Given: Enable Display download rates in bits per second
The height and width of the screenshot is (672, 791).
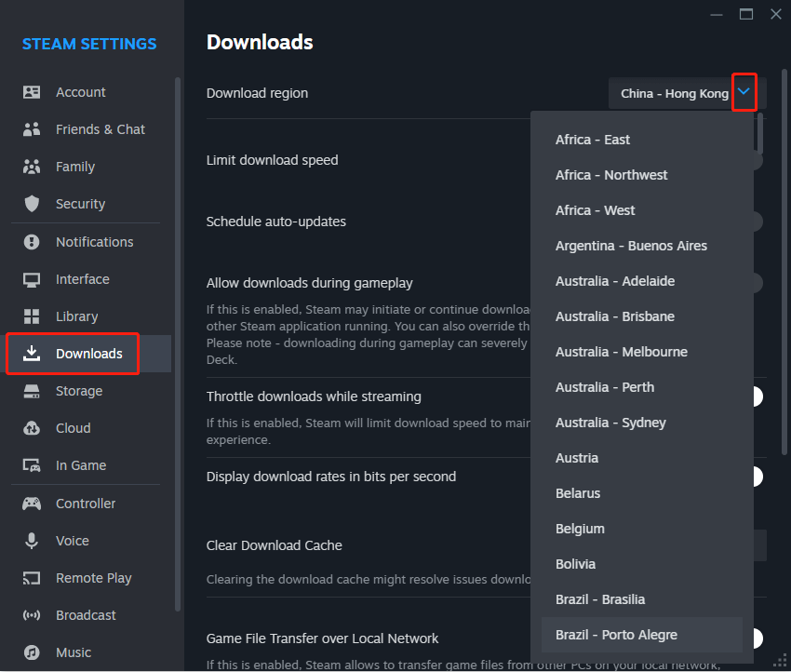Looking at the screenshot, I should coord(757,476).
